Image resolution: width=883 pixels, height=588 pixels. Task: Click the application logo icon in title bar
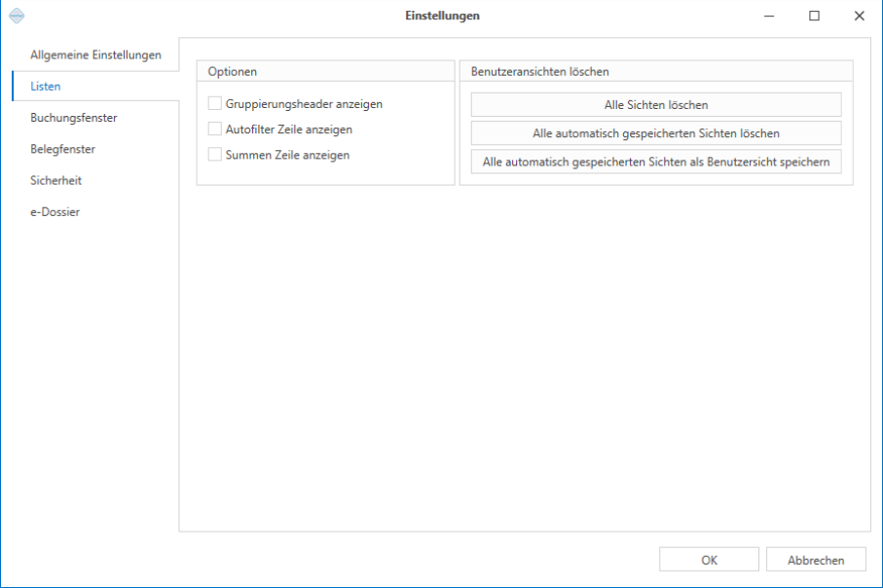pyautogui.click(x=17, y=16)
